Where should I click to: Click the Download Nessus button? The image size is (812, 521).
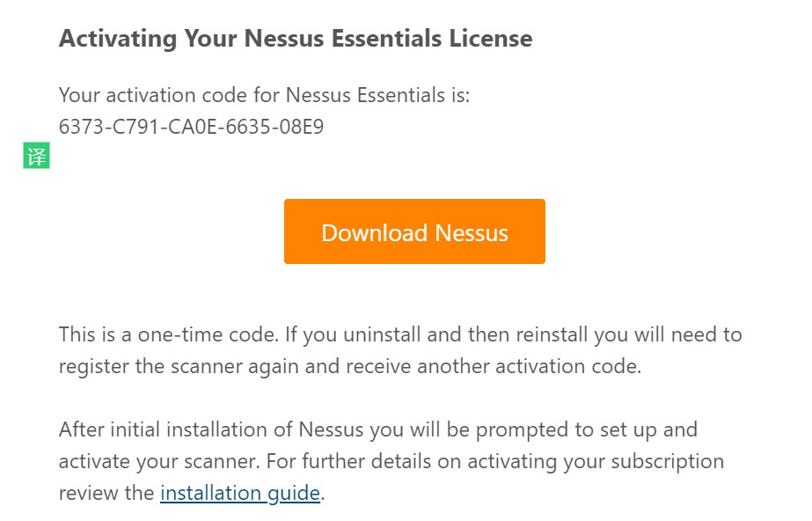[x=414, y=231]
